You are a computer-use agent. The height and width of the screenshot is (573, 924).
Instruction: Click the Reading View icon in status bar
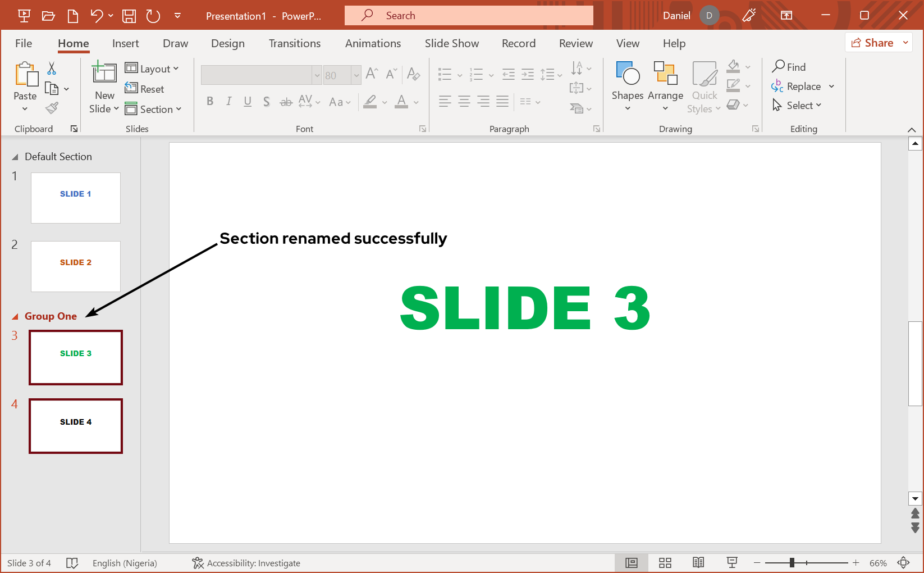(698, 562)
